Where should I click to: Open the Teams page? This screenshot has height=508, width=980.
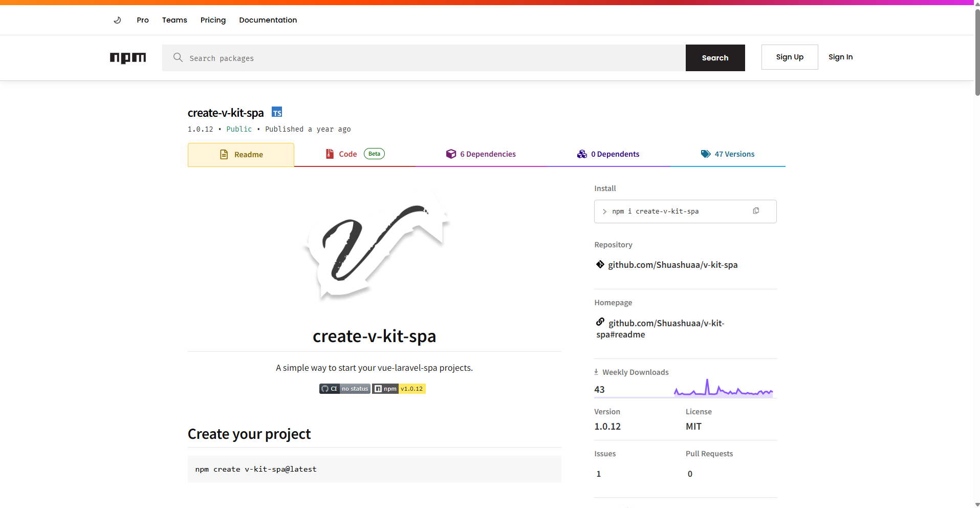(x=175, y=20)
